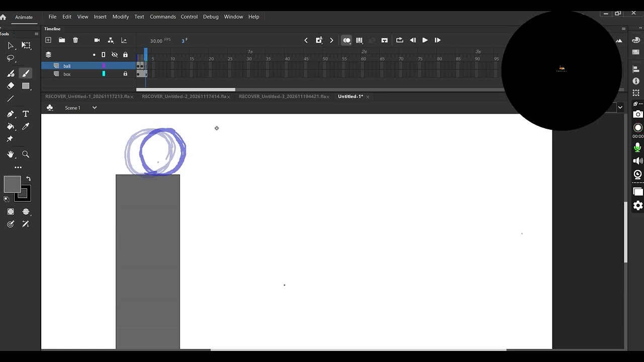Insert an auto keyframe
Screen dimensions: 644x362
click(x=319, y=40)
